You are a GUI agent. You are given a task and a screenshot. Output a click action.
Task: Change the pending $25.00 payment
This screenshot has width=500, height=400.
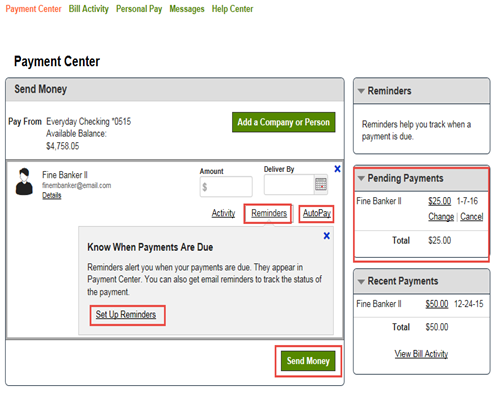(x=441, y=217)
